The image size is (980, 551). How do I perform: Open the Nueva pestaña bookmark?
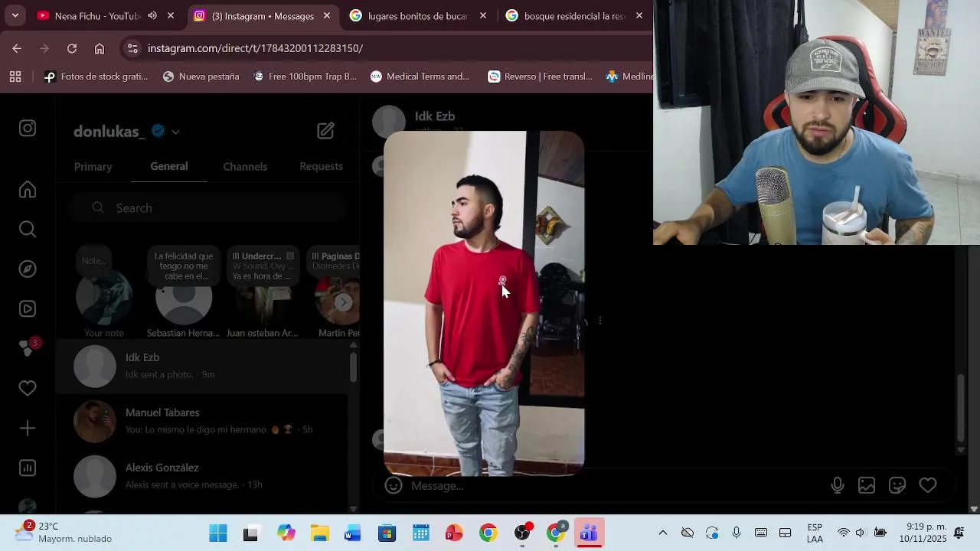201,77
